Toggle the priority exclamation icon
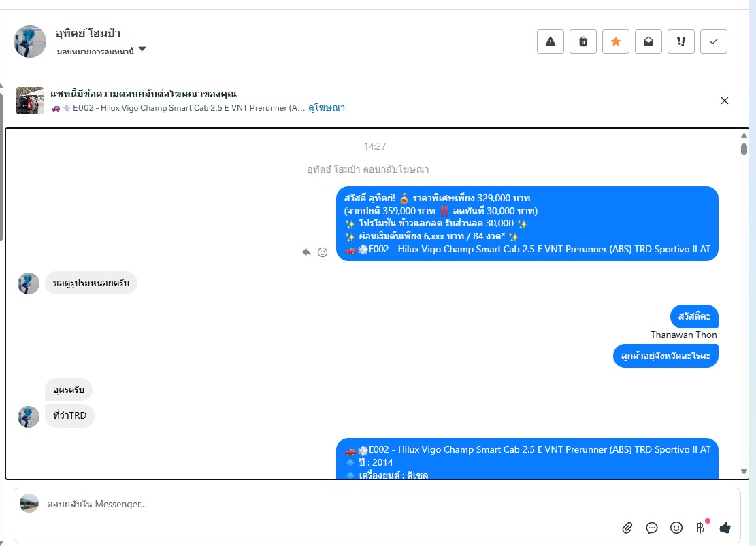The width and height of the screenshot is (756, 546). coord(680,41)
